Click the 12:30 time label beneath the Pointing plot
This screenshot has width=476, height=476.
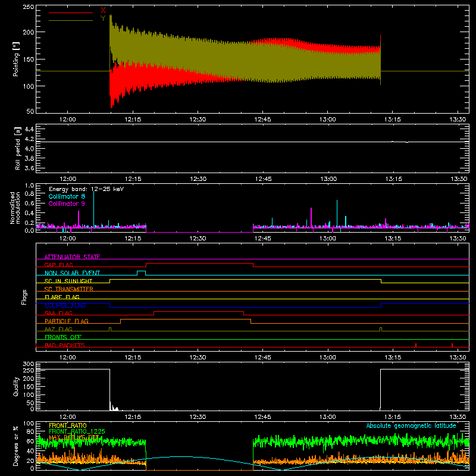pyautogui.click(x=198, y=120)
